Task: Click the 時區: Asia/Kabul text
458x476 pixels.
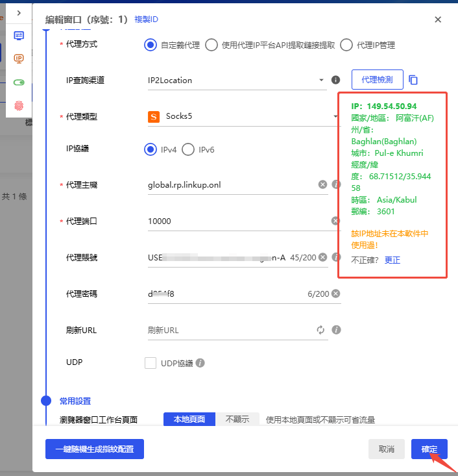Action: pyautogui.click(x=383, y=200)
